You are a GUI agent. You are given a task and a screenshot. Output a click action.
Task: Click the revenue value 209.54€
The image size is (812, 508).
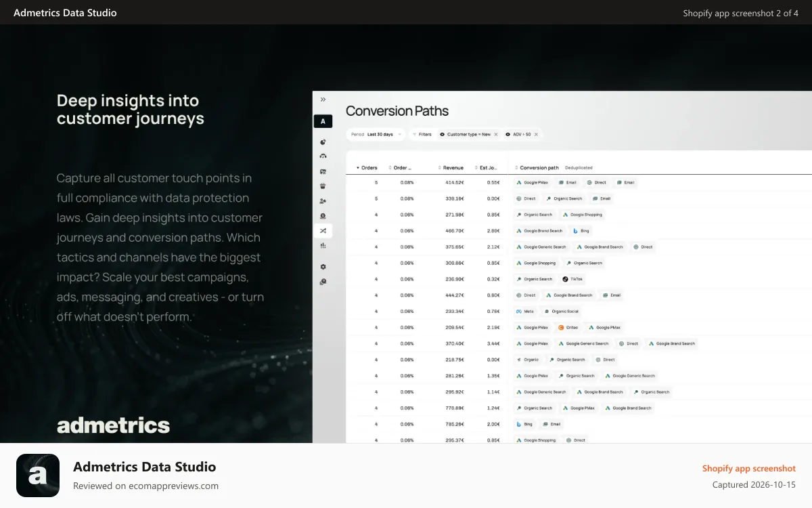454,327
